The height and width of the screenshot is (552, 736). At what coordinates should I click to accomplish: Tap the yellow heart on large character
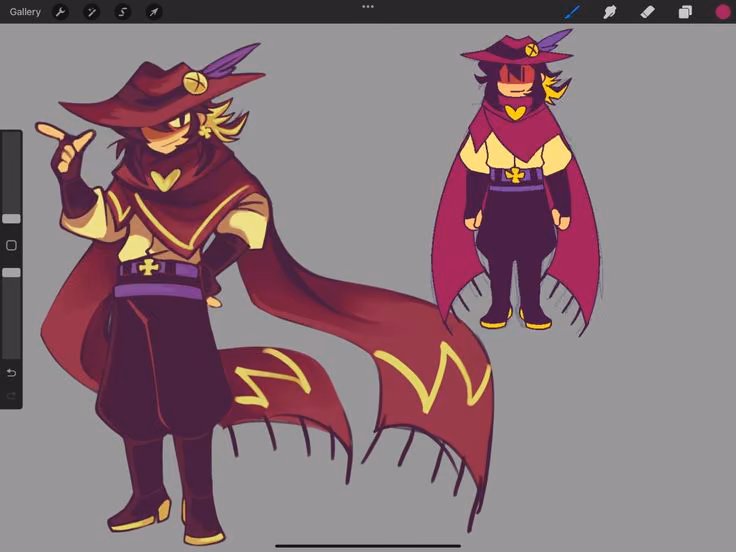pos(165,180)
